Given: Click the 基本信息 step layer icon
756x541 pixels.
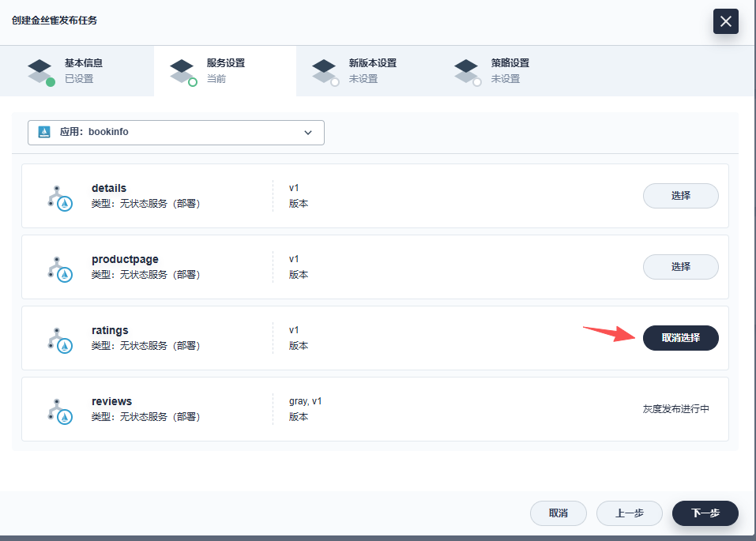Looking at the screenshot, I should pyautogui.click(x=39, y=71).
